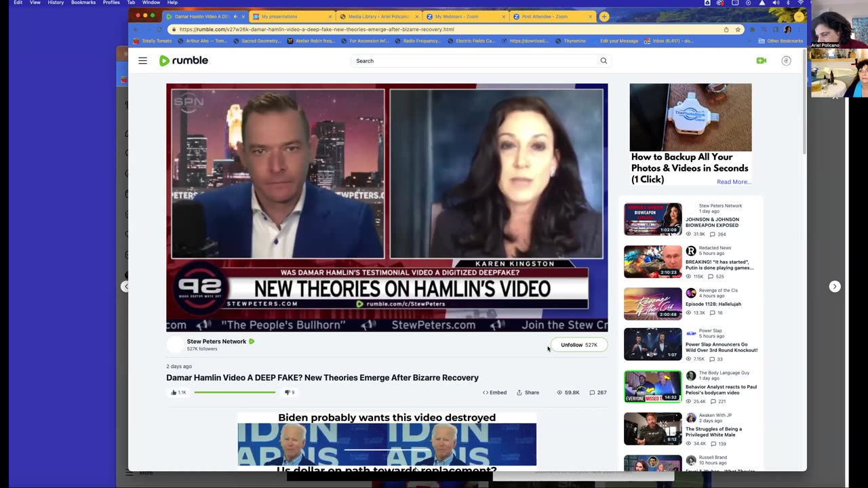Click the Damar Hamlin video title text
This screenshot has width=868, height=488.
point(322,378)
